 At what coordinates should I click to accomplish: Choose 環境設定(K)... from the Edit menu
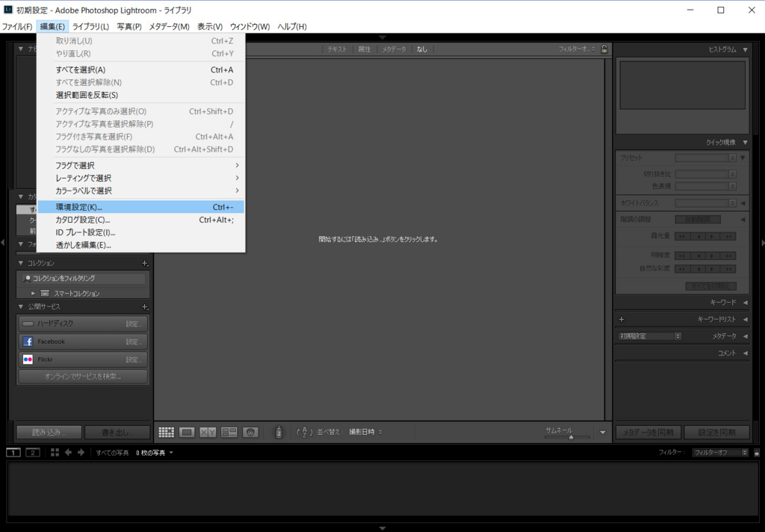(x=140, y=207)
